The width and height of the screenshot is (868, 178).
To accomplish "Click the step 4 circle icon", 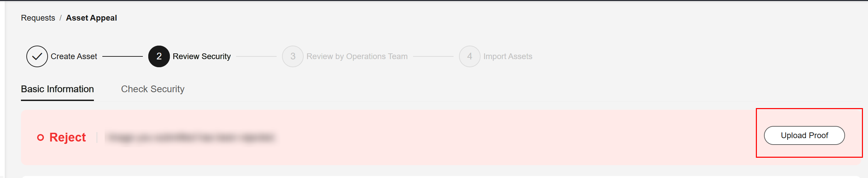I will 470,56.
